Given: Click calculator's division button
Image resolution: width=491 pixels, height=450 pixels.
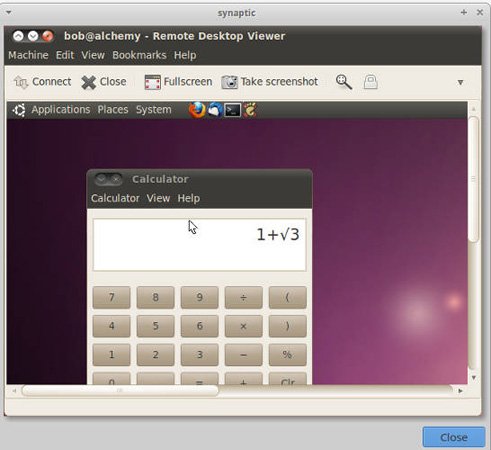Looking at the screenshot, I should pyautogui.click(x=244, y=297).
